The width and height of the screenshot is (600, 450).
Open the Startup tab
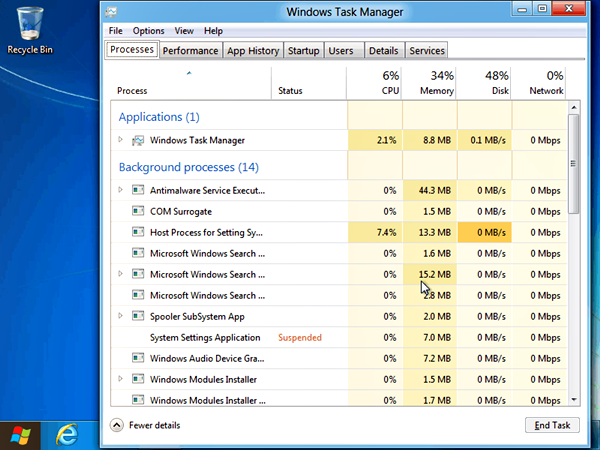pyautogui.click(x=303, y=50)
